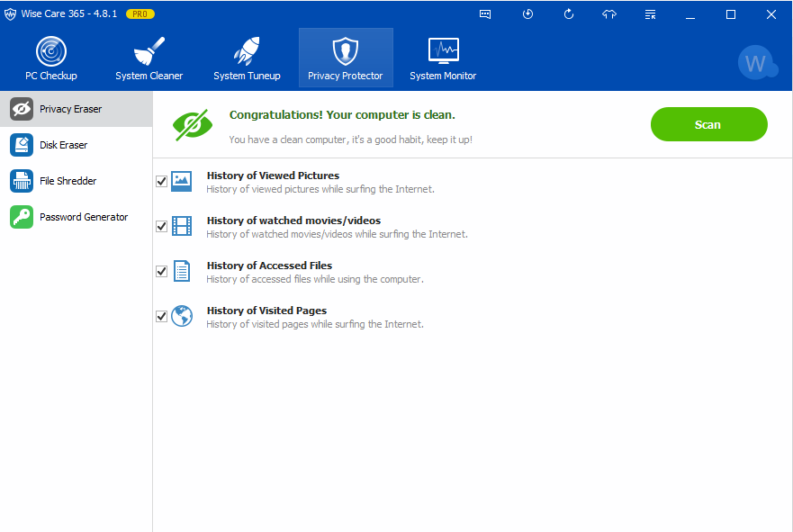793x532 pixels.
Task: Click the watched movies film icon
Action: pyautogui.click(x=182, y=226)
